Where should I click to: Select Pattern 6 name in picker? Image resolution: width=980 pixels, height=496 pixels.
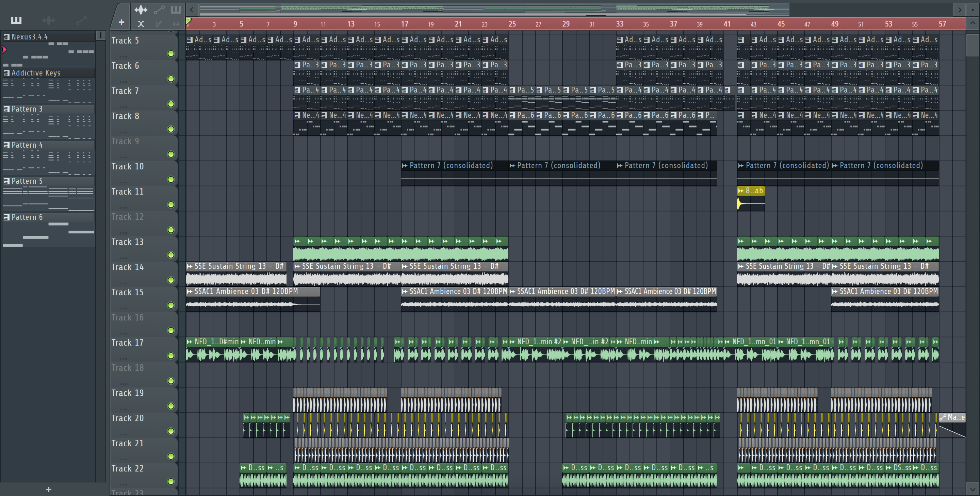coord(27,217)
